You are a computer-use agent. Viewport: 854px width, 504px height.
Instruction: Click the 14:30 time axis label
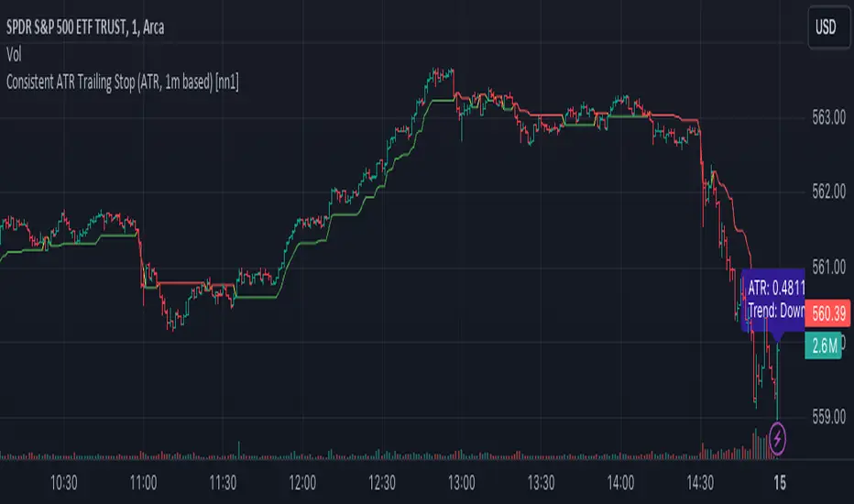[700, 483]
